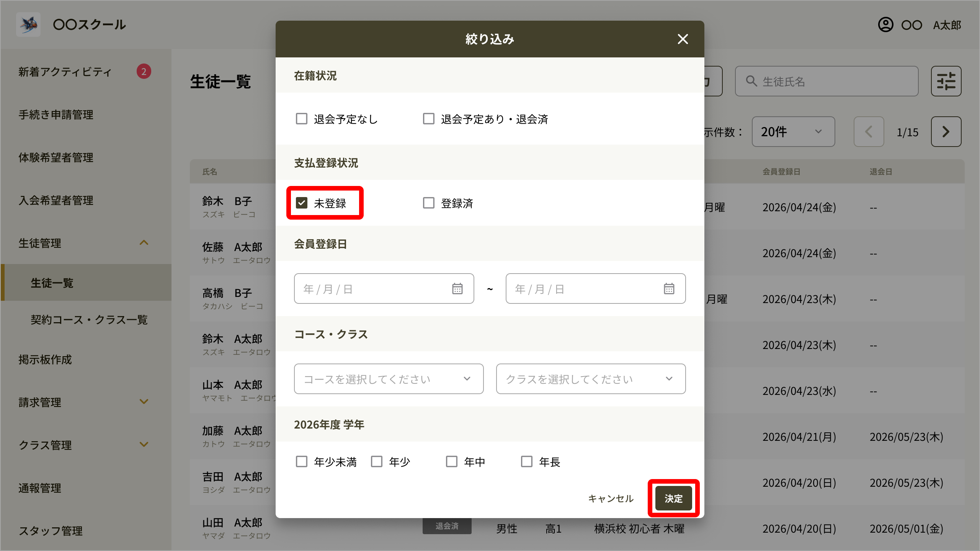
Task: Open the notification badge showing 2
Action: tap(144, 72)
